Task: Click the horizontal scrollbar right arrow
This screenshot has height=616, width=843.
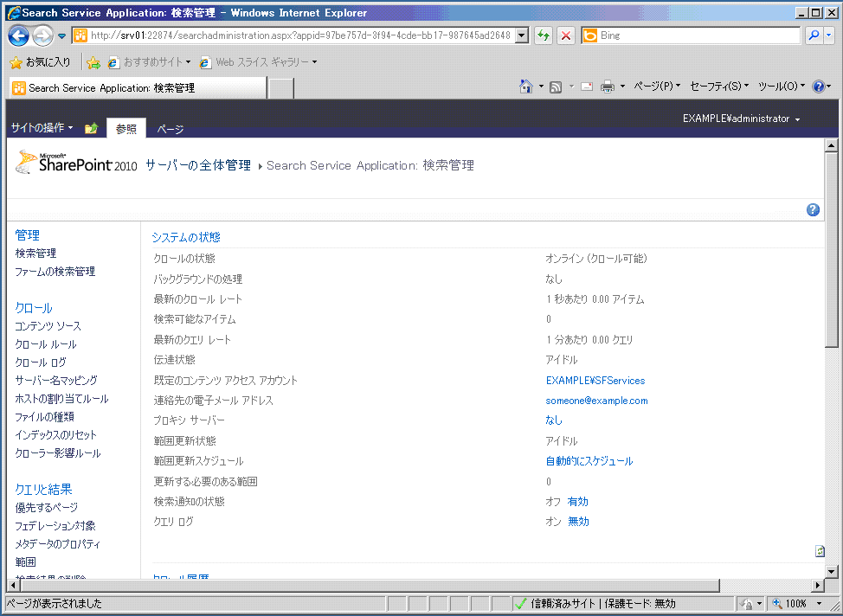Action: click(818, 585)
